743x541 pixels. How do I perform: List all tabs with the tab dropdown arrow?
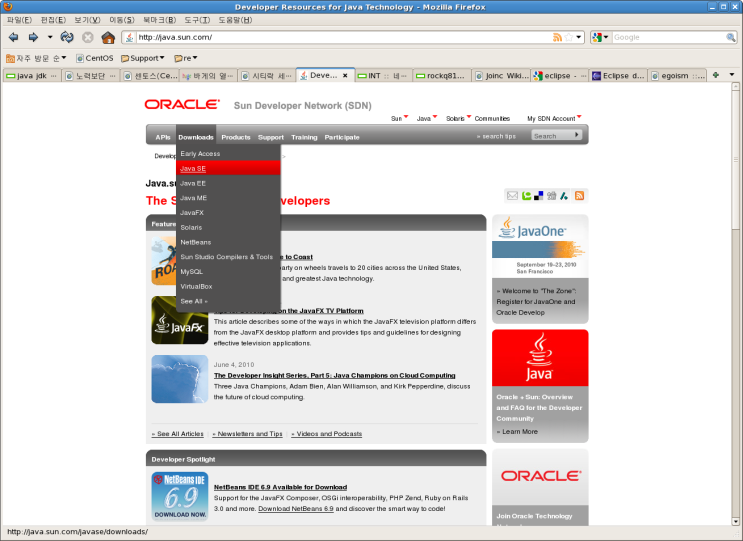[732, 75]
